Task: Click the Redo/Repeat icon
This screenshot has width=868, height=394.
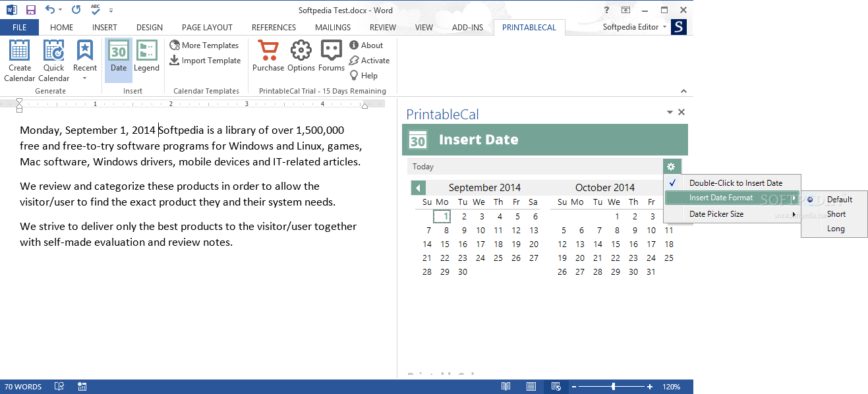Action: pyautogui.click(x=76, y=10)
